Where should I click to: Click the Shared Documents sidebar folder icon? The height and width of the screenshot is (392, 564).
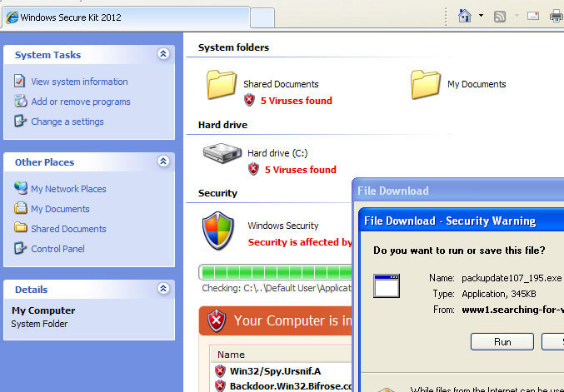coord(21,227)
